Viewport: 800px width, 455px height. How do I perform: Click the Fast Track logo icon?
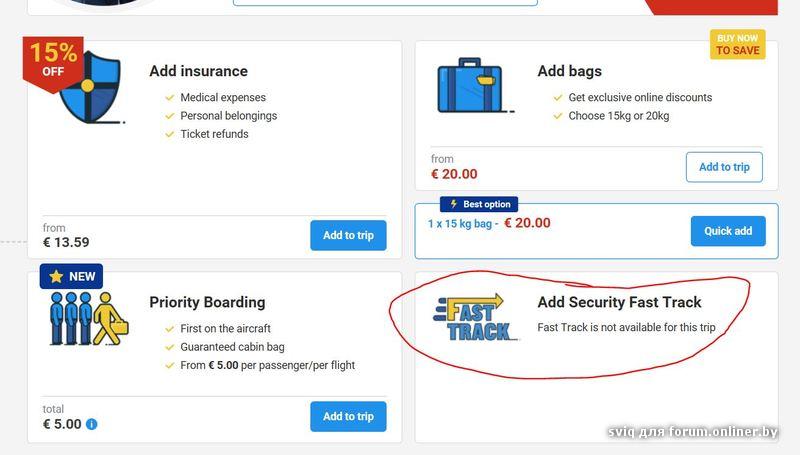pyautogui.click(x=478, y=318)
